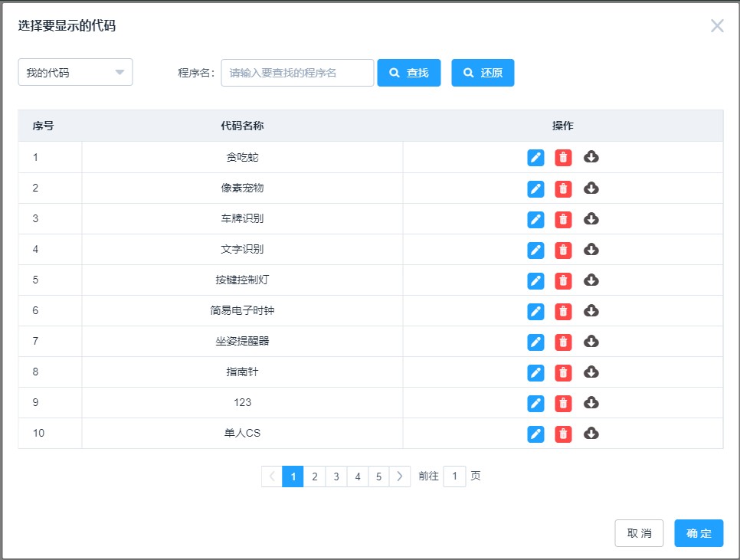Edit the 单人CS code entry
This screenshot has width=740, height=560.
(535, 434)
